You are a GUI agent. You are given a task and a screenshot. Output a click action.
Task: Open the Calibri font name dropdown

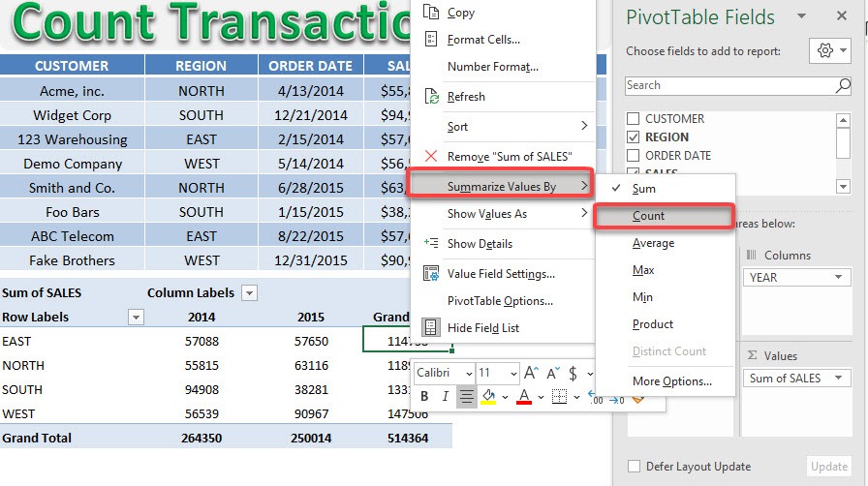(470, 374)
